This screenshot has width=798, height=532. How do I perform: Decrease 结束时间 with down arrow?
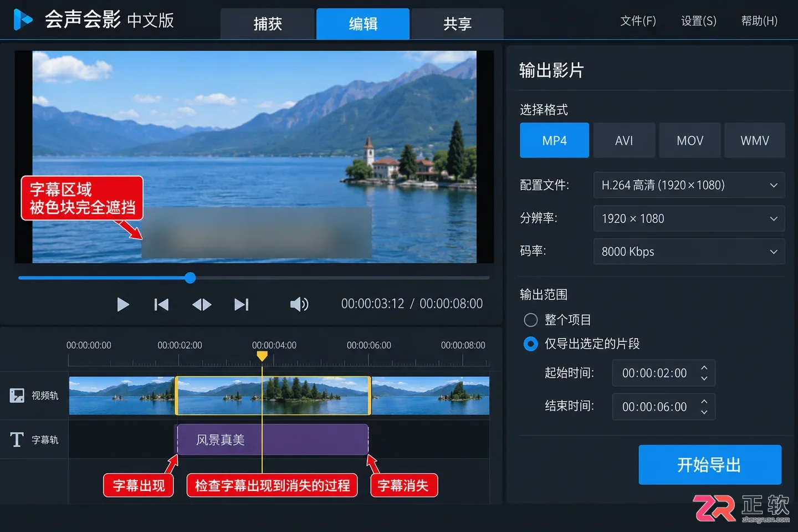(704, 412)
